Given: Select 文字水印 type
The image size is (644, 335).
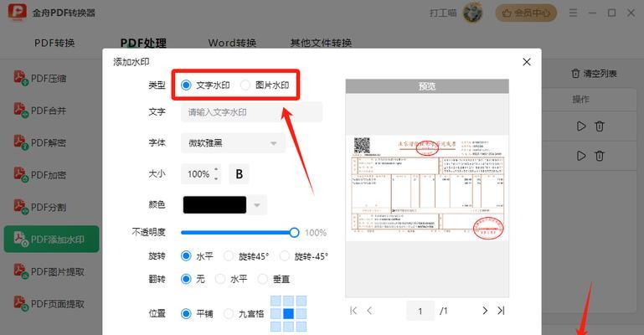Looking at the screenshot, I should (205, 85).
